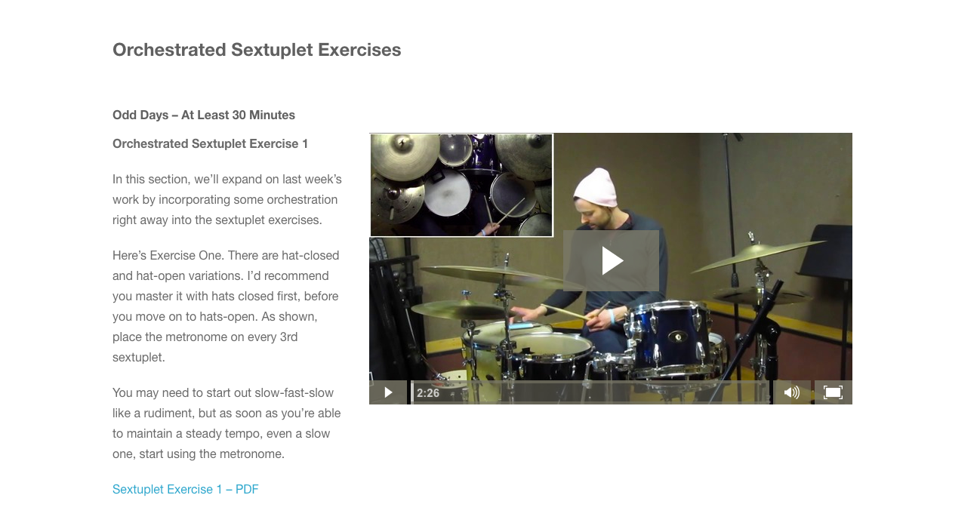Open the Sextuplet Exercise 1 – PDF link

click(186, 489)
